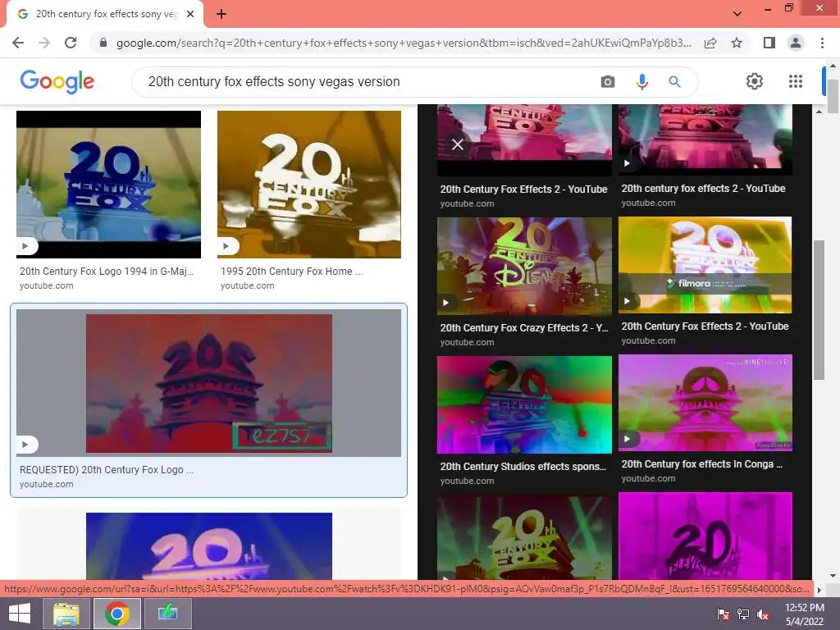Close the image preview panel with X

(x=458, y=144)
